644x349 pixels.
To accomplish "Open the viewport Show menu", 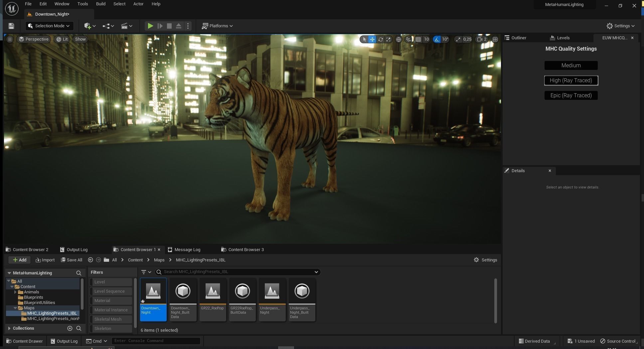I will 80,39.
